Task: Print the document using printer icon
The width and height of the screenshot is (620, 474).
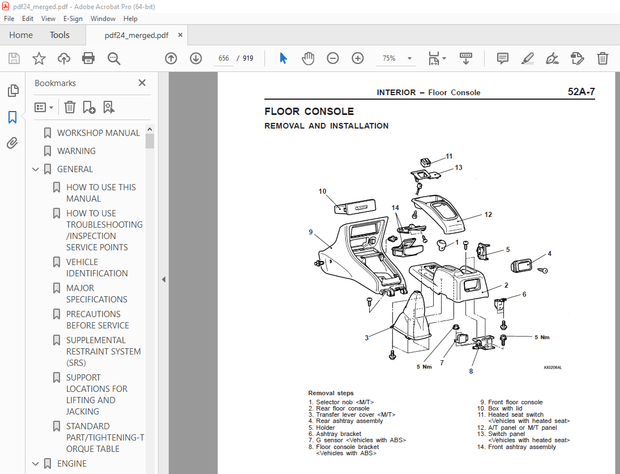Action: (x=88, y=59)
